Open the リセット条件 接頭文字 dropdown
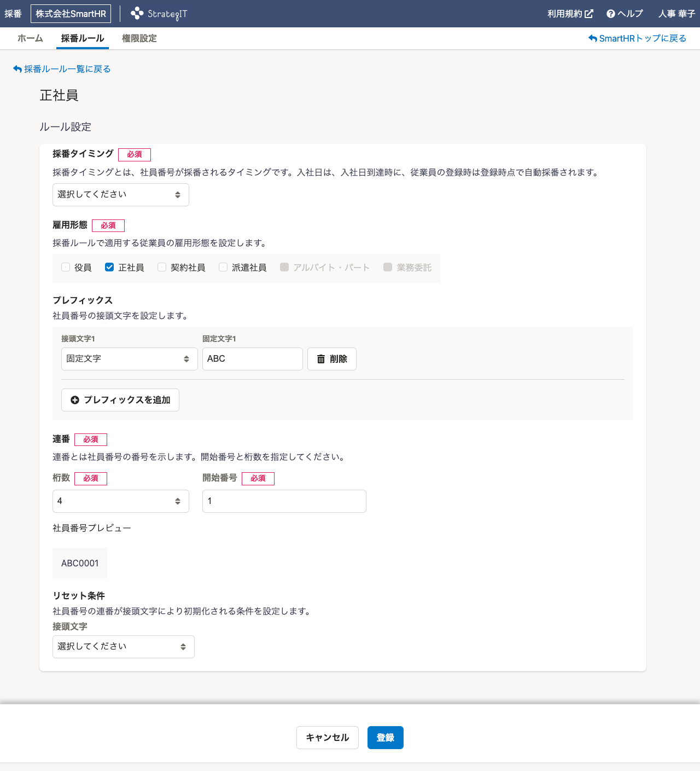The height and width of the screenshot is (771, 700). click(x=123, y=646)
